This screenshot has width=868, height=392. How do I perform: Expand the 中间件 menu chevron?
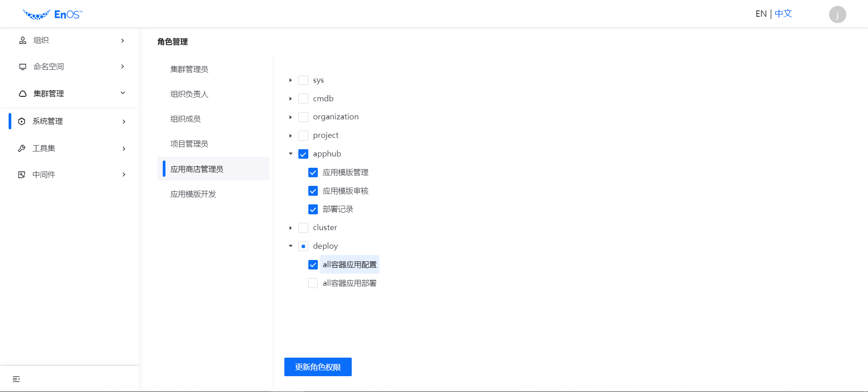tap(124, 175)
